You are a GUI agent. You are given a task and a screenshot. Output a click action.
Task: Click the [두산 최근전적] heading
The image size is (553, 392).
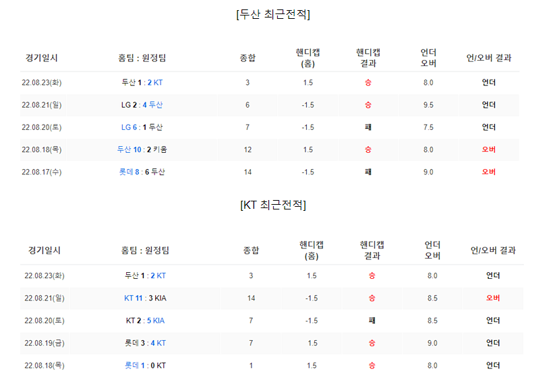tap(273, 14)
